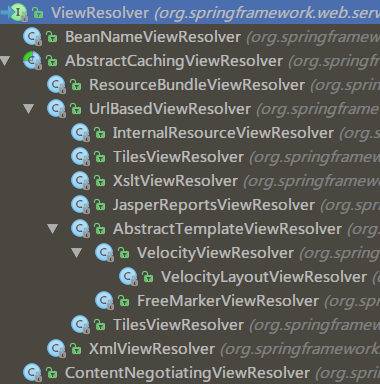Click the green lock icon of VelocityLayoutViewResolver
This screenshot has width=380, height=384.
[148, 277]
